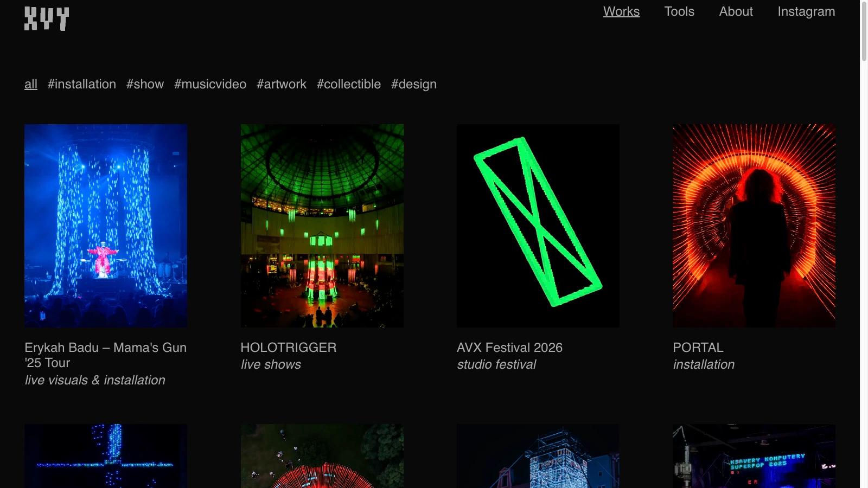The width and height of the screenshot is (868, 488).
Task: Filter works by #artwork
Action: click(x=282, y=84)
